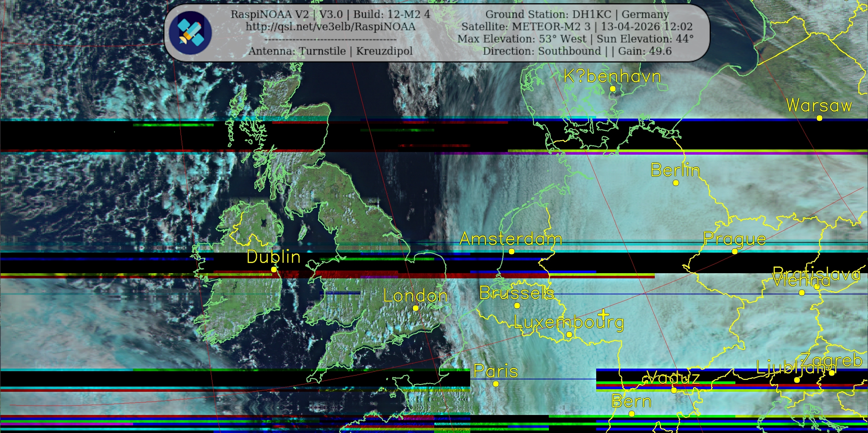
Task: Click the Vienna city marker dot
Action: [802, 293]
